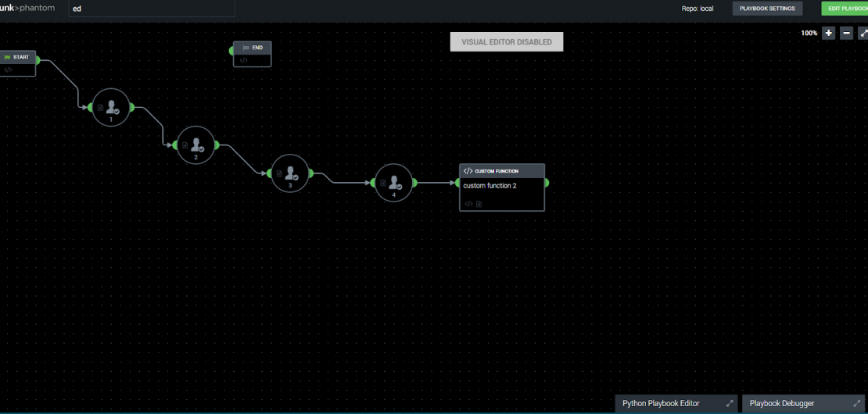Viewport: 868px width, 414px height.
Task: Select approval block number 1
Action: point(110,107)
